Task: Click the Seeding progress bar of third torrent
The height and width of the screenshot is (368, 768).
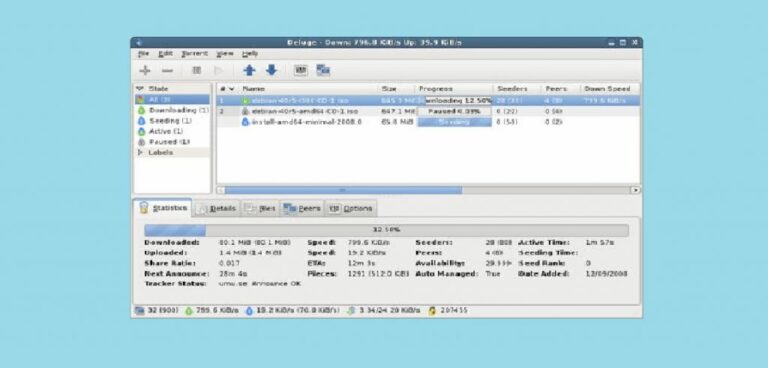Action: point(455,122)
